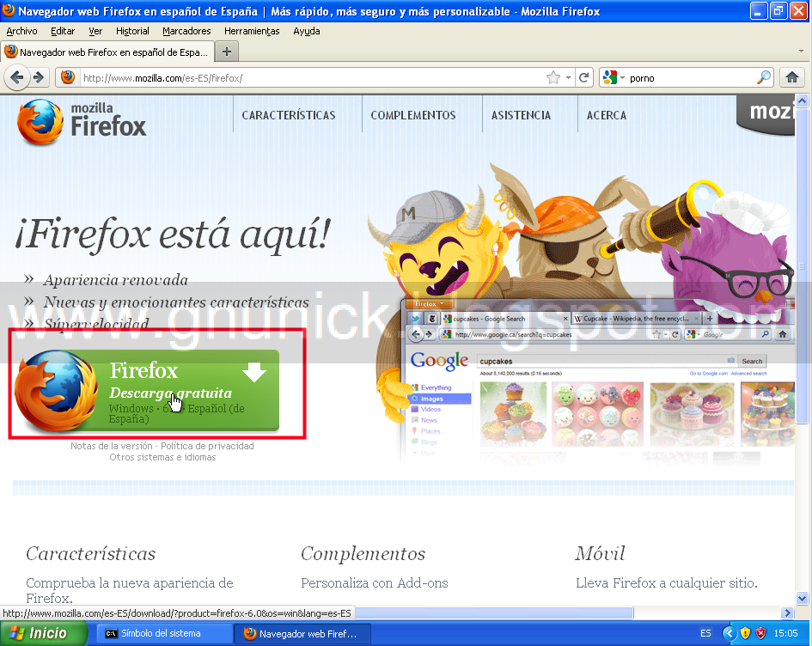This screenshot has height=646, width=812.
Task: Click 'Nuevas y emocionantes características' text
Action: coord(176,302)
